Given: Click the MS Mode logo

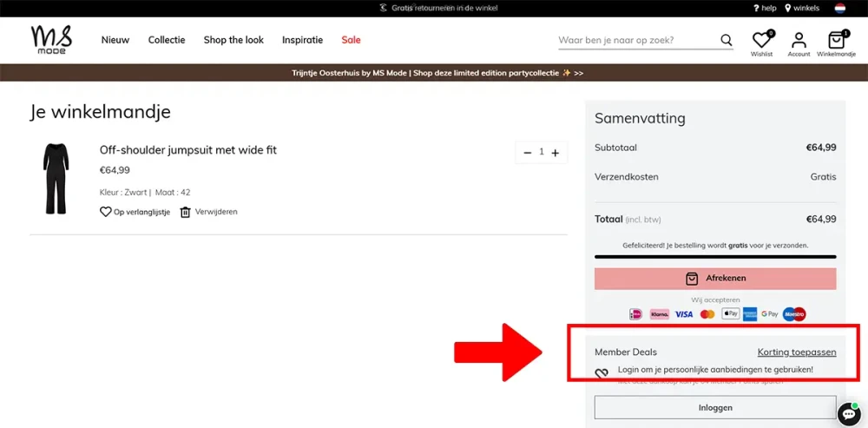Looking at the screenshot, I should coord(51,40).
